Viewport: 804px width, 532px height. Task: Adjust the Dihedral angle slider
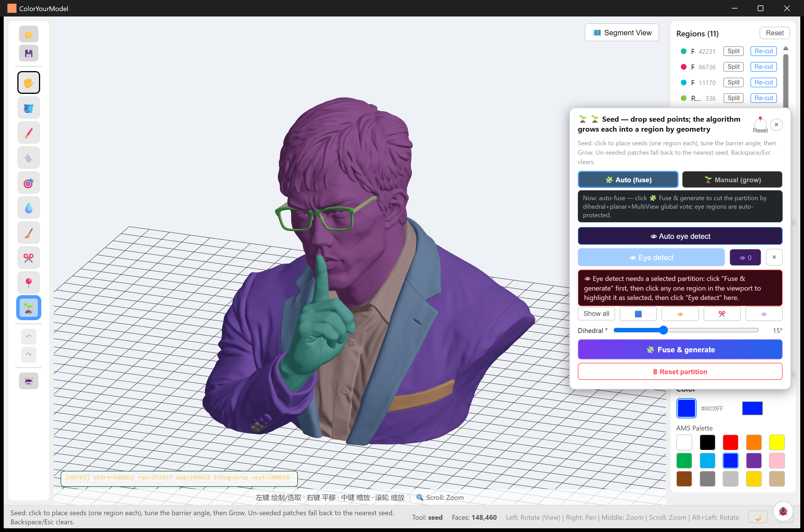point(686,330)
